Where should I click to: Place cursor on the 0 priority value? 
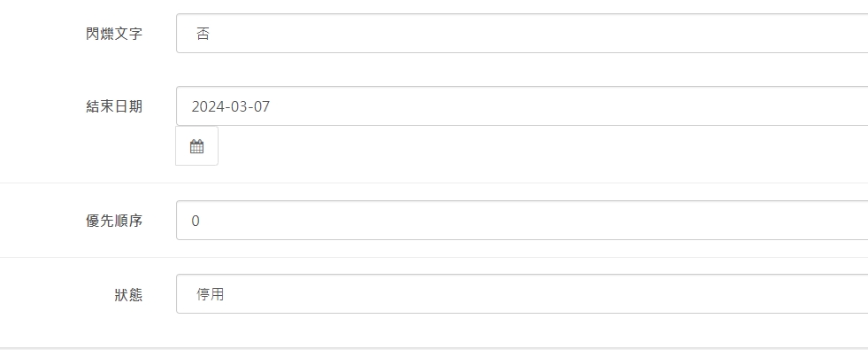tap(196, 221)
